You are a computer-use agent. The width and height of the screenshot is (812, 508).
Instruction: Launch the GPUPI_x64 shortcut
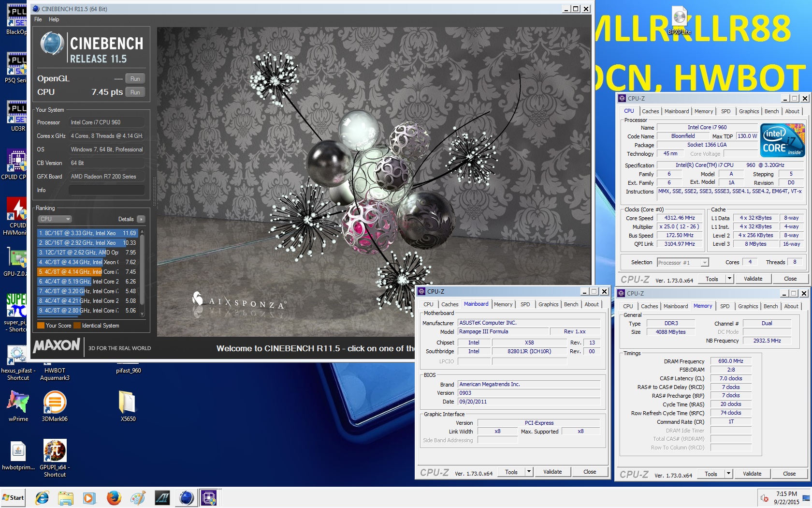click(55, 458)
